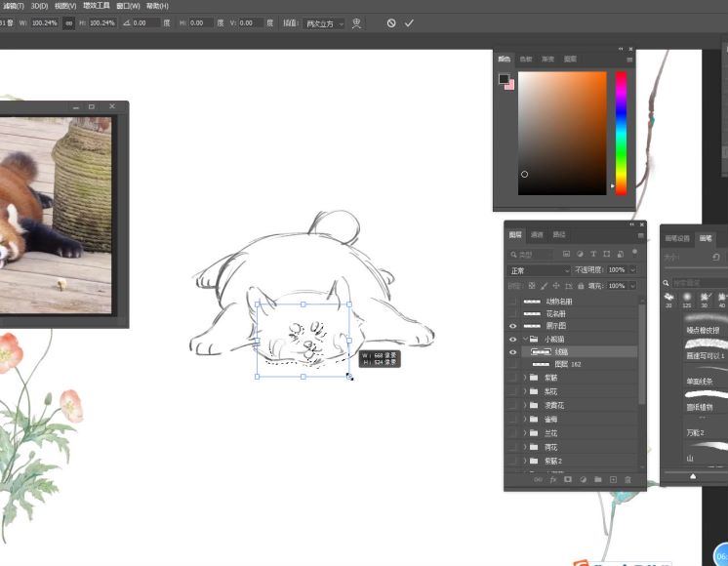Cancel the transform using the circle-slash icon
Screen dimensions: 728x566
pyautogui.click(x=391, y=23)
